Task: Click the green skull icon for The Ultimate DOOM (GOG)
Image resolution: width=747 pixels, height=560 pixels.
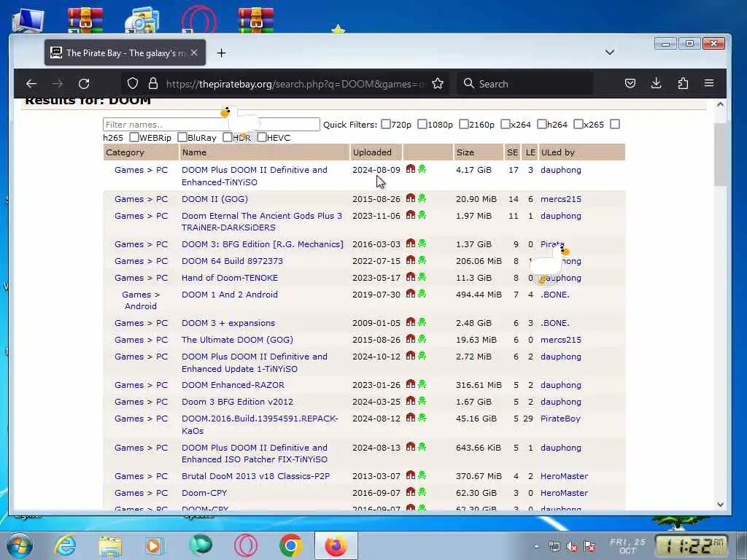Action: 422,339
